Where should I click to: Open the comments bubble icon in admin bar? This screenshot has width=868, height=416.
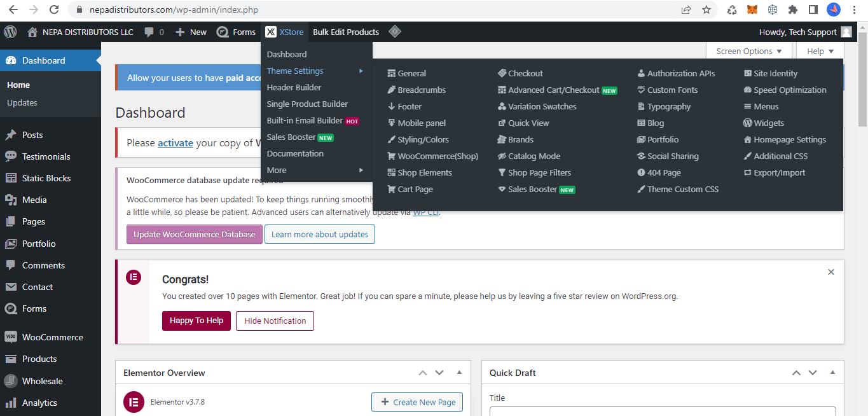149,32
